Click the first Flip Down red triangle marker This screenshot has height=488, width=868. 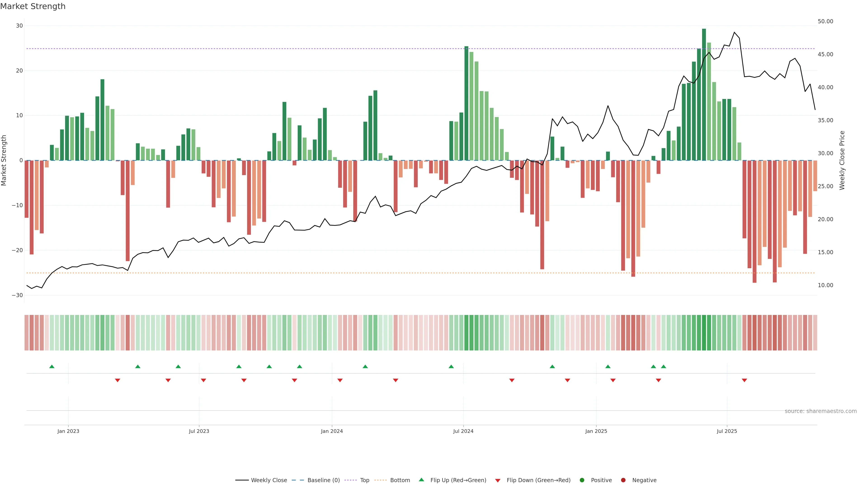pyautogui.click(x=118, y=380)
